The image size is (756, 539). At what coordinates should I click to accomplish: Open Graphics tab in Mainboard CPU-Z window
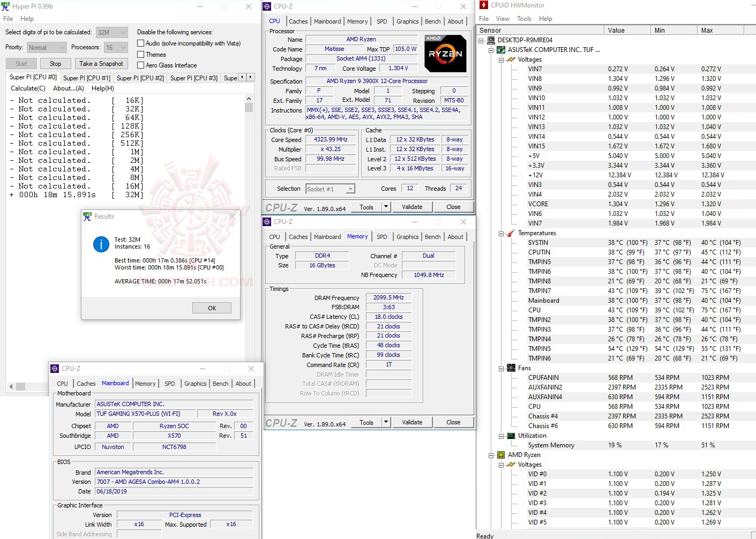(x=196, y=384)
